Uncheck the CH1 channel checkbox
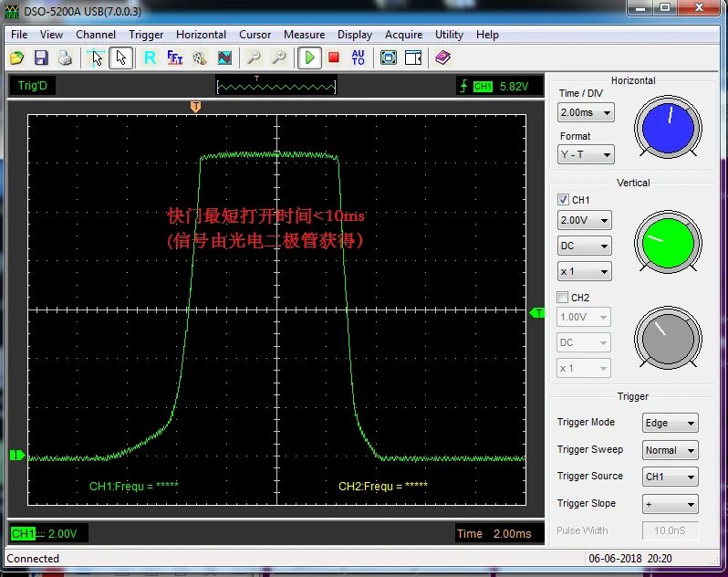 [563, 199]
